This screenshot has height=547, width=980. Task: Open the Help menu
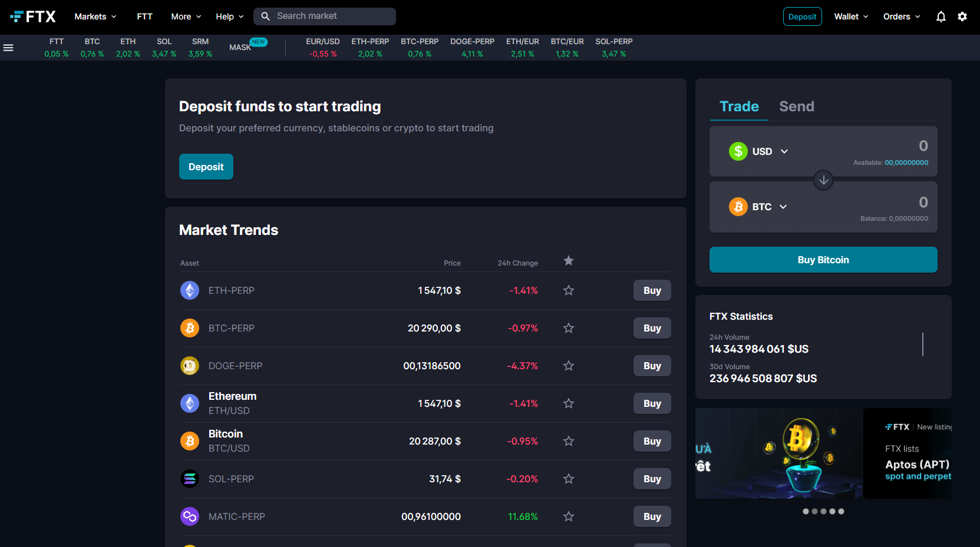(229, 16)
